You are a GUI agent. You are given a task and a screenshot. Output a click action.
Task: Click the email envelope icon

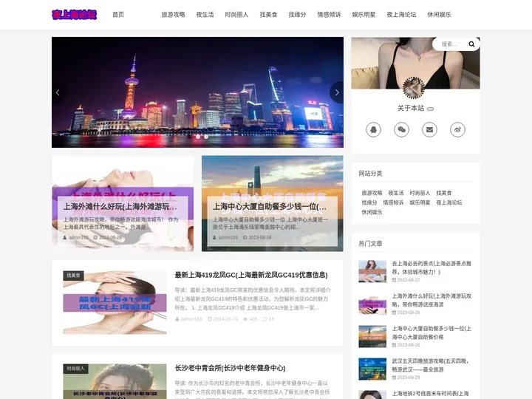(429, 129)
